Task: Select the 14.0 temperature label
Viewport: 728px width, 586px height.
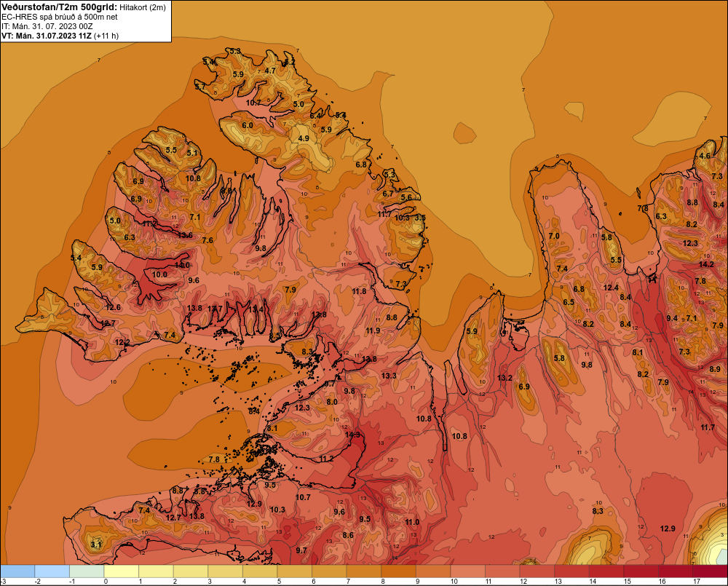Action: (183, 265)
